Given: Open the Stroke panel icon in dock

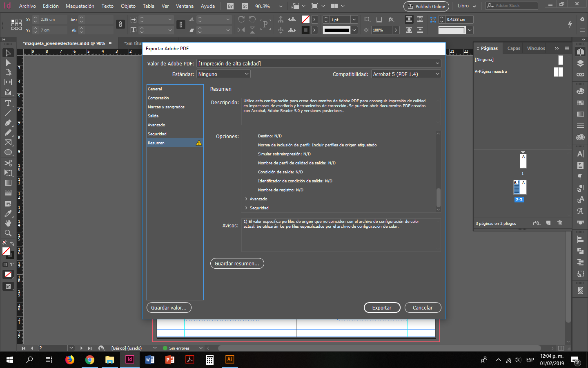Looking at the screenshot, I should coord(580,126).
